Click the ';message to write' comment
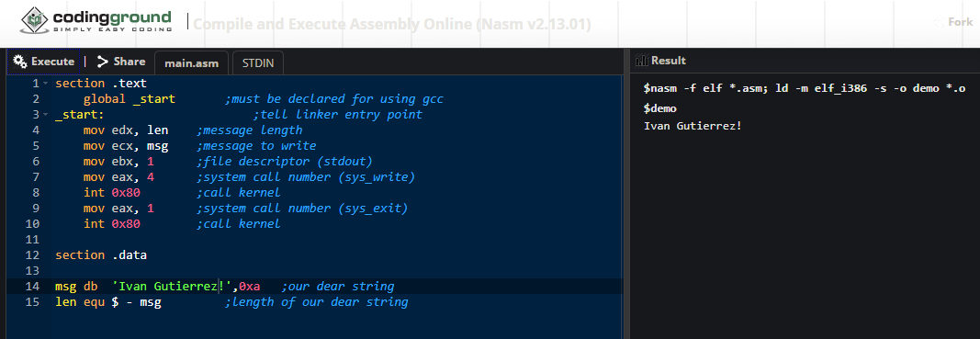 click(256, 146)
